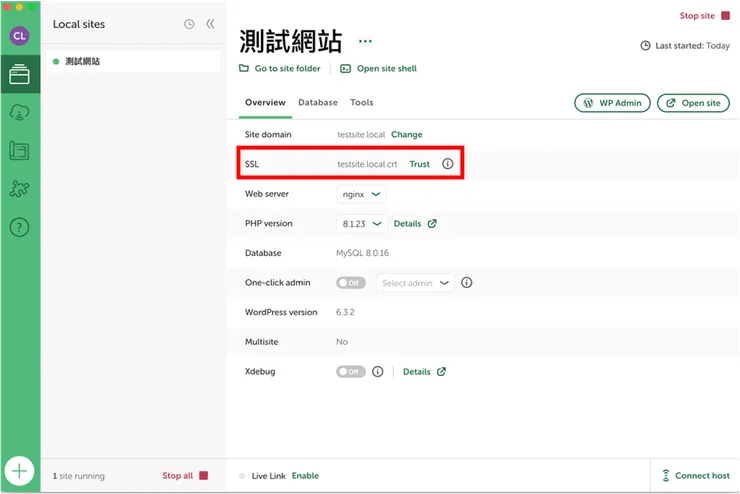Click the site shell terminal icon
Image resolution: width=740 pixels, height=494 pixels.
[x=345, y=68]
